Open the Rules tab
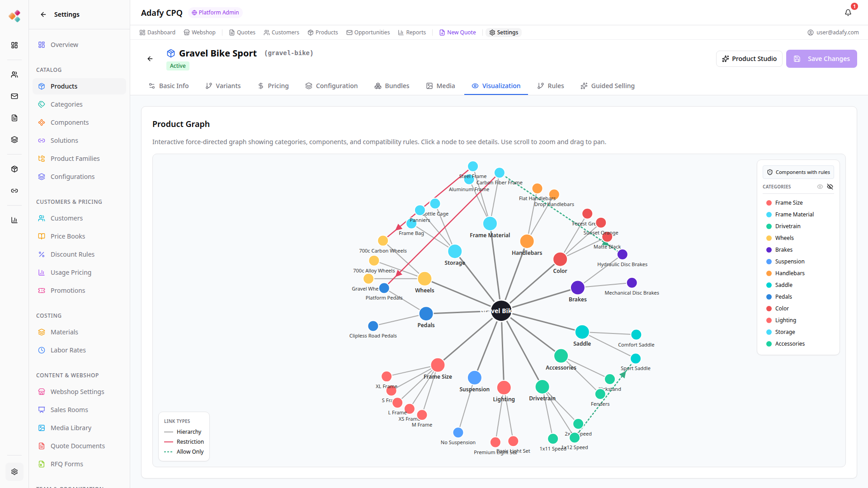Viewport: 868px width, 488px height. click(x=551, y=86)
